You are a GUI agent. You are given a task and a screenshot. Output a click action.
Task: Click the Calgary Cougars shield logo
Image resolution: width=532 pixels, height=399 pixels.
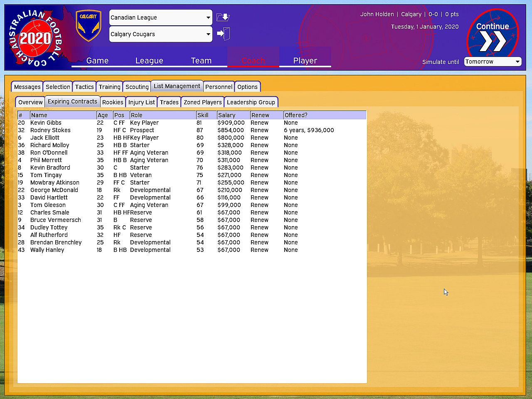click(89, 26)
